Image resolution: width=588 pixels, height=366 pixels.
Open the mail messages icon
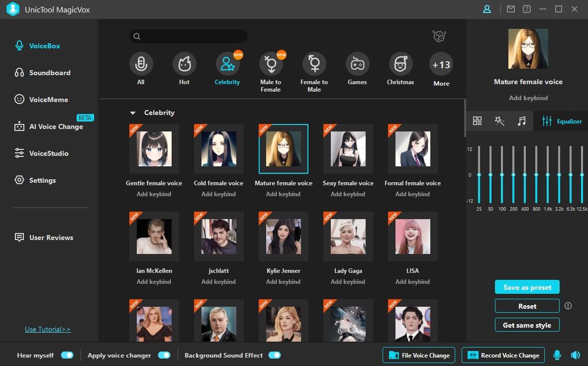[511, 9]
